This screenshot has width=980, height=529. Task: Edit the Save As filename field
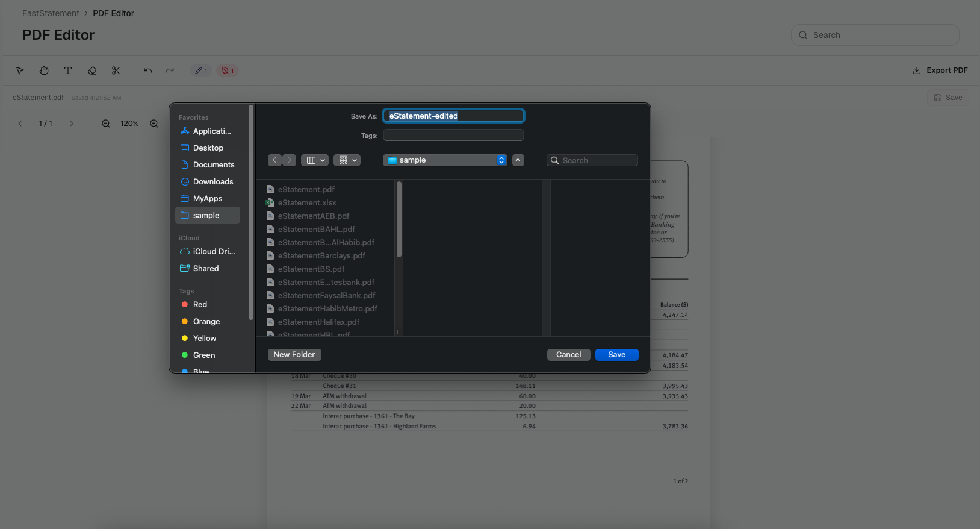tap(453, 116)
